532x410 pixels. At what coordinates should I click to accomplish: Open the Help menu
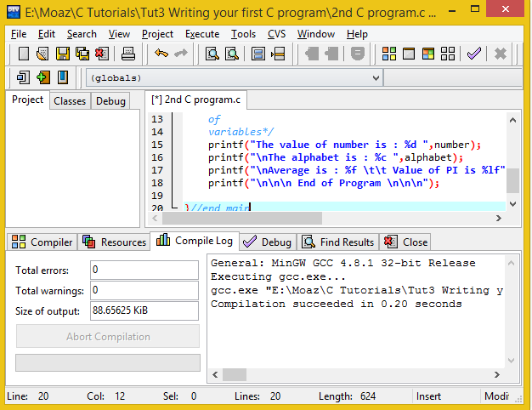[x=357, y=34]
